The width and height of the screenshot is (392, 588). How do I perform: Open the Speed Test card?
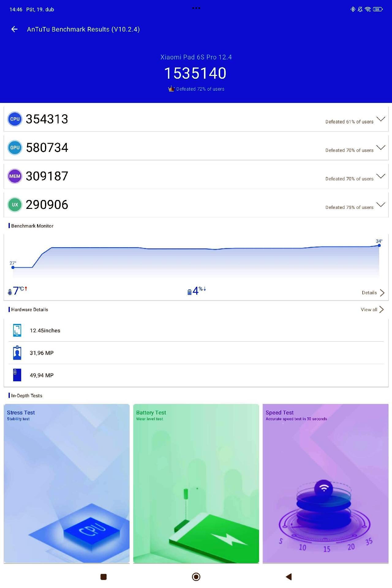326,484
